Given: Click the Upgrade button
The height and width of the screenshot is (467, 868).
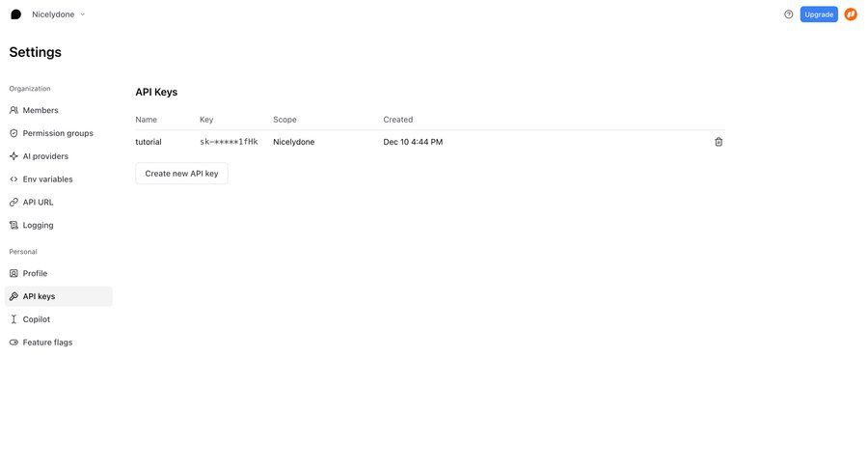Looking at the screenshot, I should pyautogui.click(x=819, y=14).
